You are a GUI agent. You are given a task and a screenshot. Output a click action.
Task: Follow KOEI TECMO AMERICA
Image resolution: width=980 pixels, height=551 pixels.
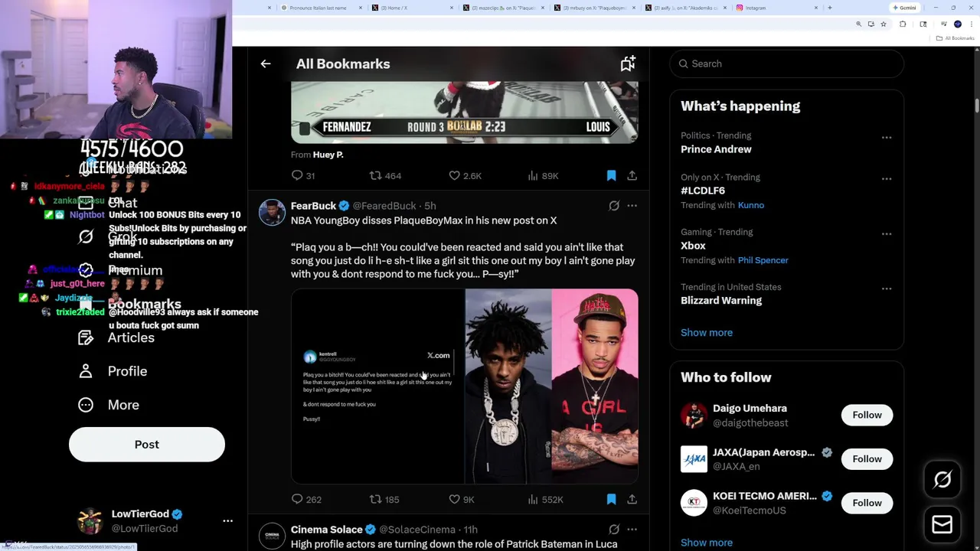click(x=867, y=503)
